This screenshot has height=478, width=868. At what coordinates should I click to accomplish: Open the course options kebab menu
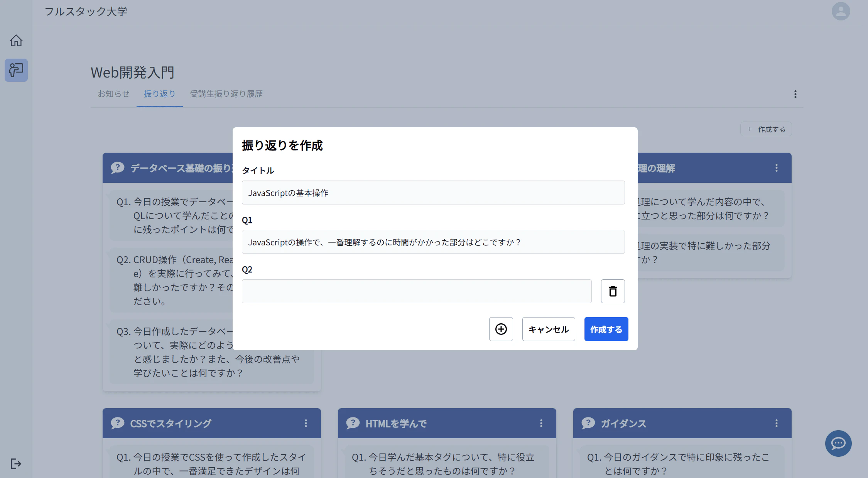coord(795,94)
